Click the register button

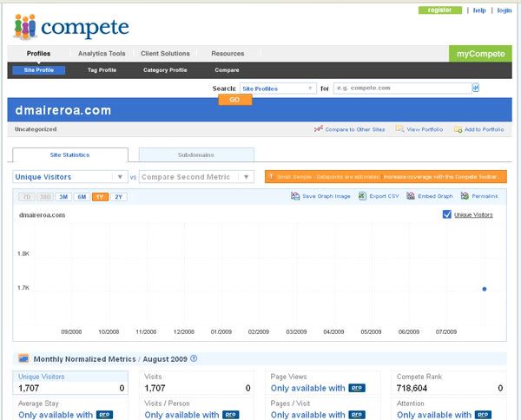[x=440, y=10]
